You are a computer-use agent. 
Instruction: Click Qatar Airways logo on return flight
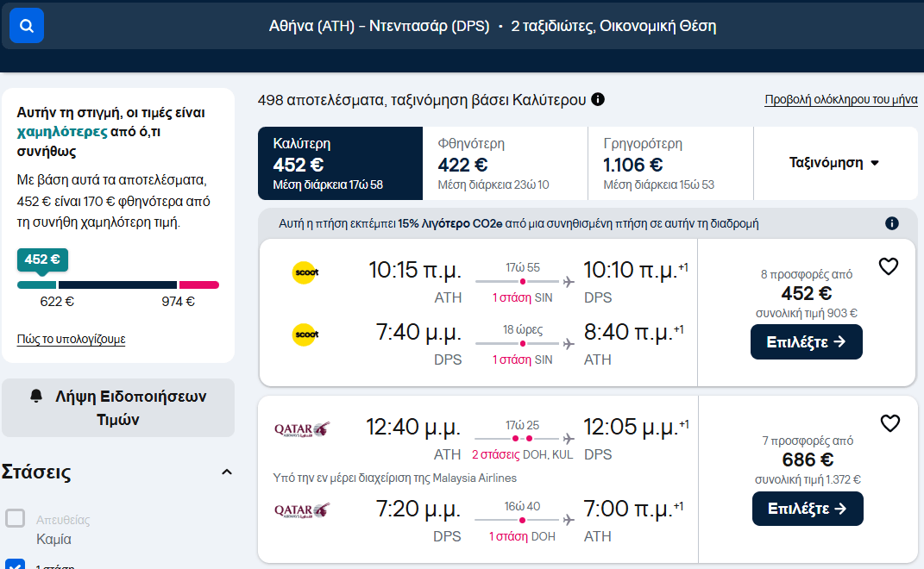point(302,510)
